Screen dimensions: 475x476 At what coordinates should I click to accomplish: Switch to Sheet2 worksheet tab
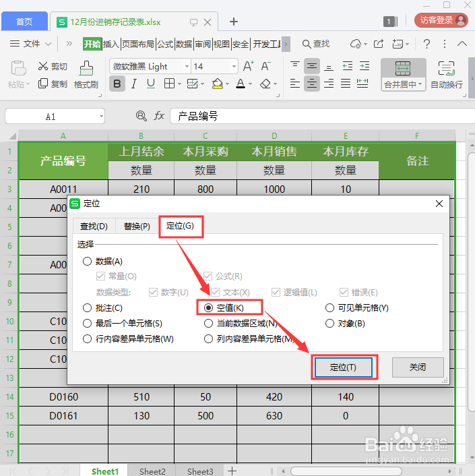pyautogui.click(x=152, y=471)
